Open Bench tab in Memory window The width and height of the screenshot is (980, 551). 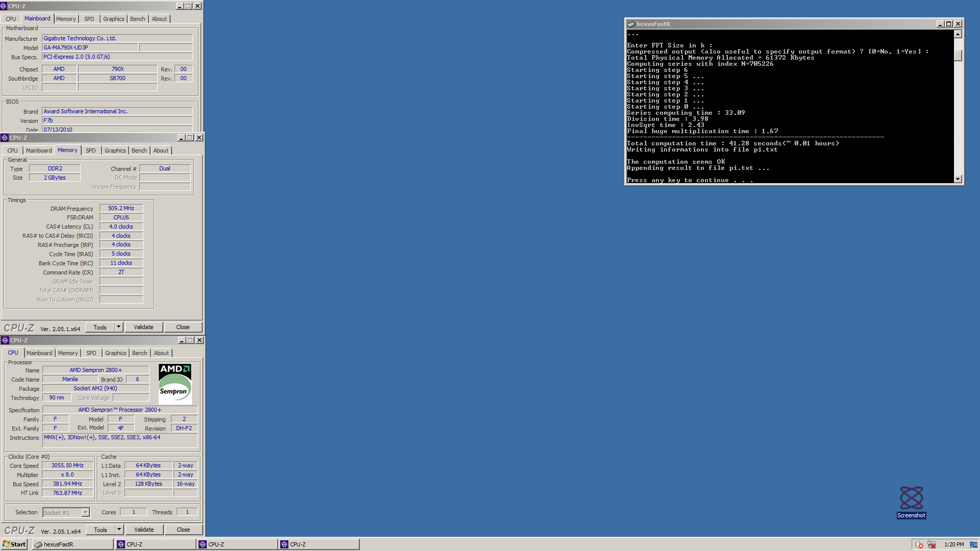139,151
